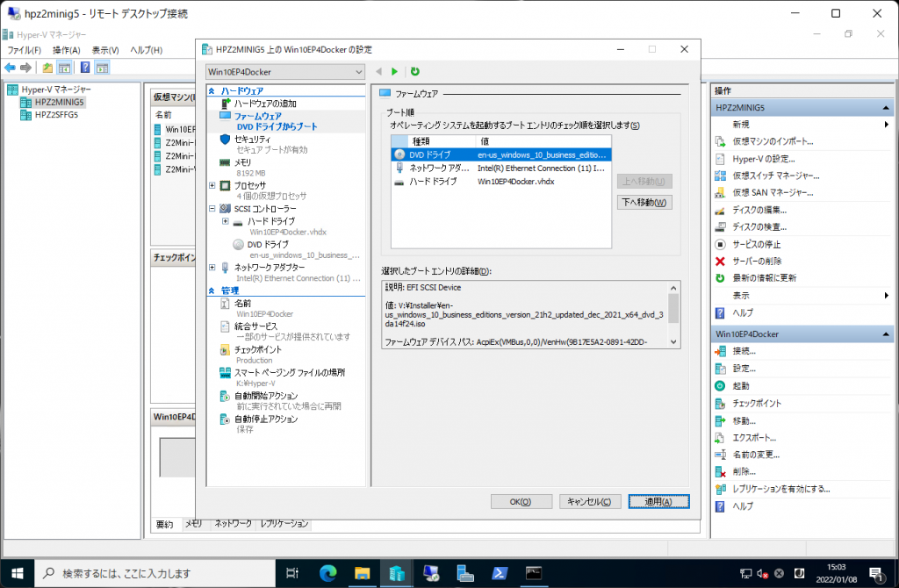Click サービスの停止 action
Image resolution: width=899 pixels, height=588 pixels.
point(756,244)
